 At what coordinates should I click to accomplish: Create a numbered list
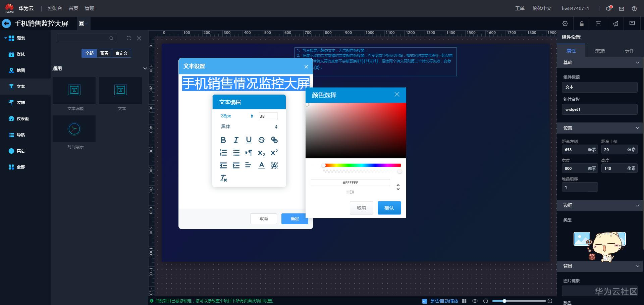pos(223,153)
